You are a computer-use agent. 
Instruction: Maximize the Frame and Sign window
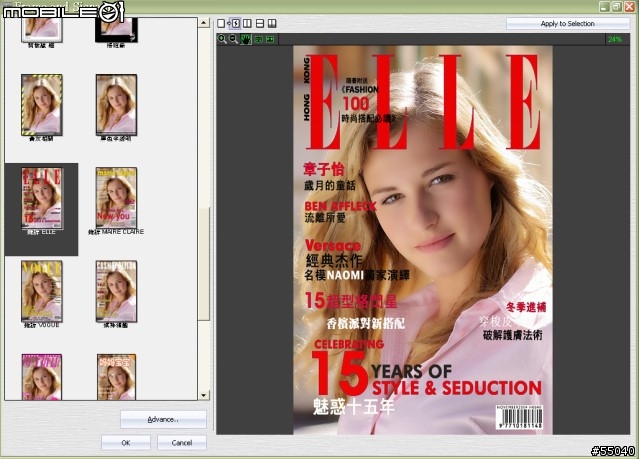pyautogui.click(x=617, y=6)
